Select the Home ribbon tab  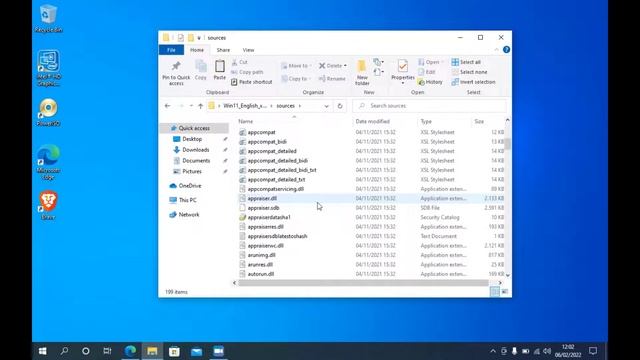pos(197,50)
